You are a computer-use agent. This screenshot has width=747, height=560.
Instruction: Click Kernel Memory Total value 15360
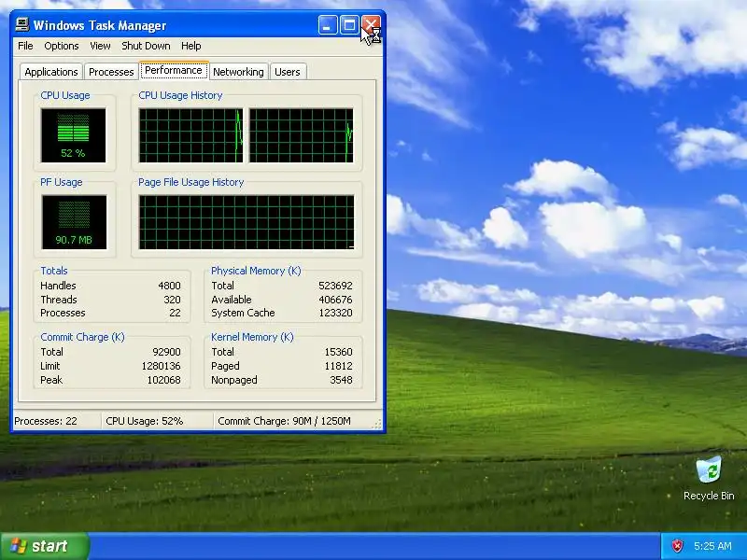click(x=338, y=352)
